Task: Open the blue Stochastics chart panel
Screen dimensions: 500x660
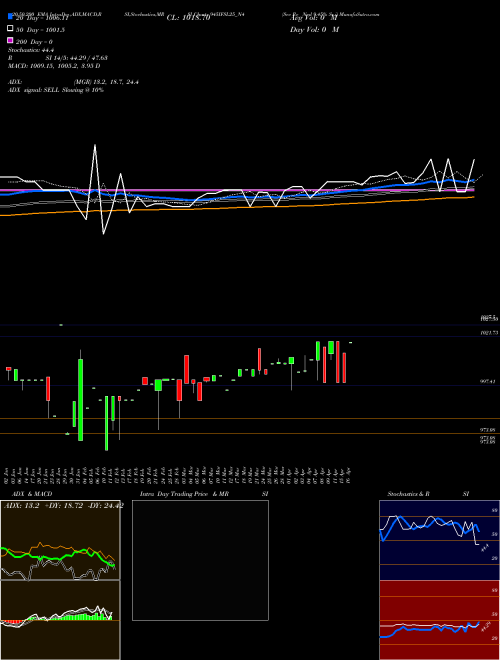Action: pyautogui.click(x=439, y=540)
